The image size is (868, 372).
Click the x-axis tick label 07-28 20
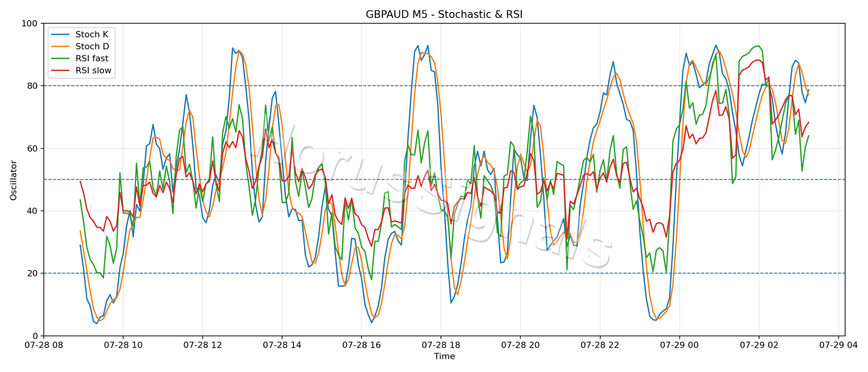pyautogui.click(x=520, y=345)
